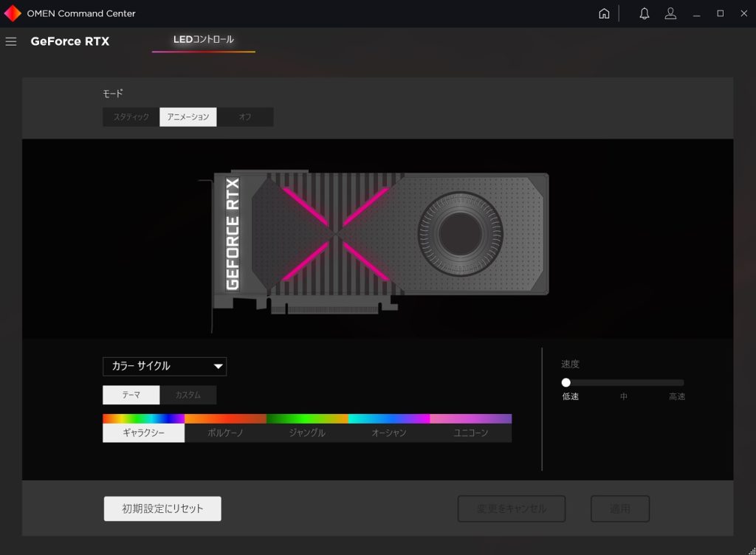Image resolution: width=756 pixels, height=555 pixels.
Task: Click the ギャラクシー rainbow color strip
Action: point(144,418)
